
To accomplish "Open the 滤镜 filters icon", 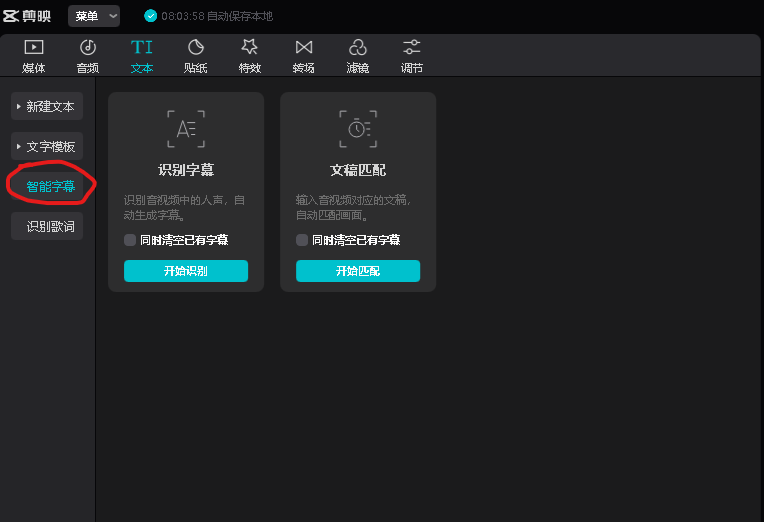I will [x=358, y=48].
